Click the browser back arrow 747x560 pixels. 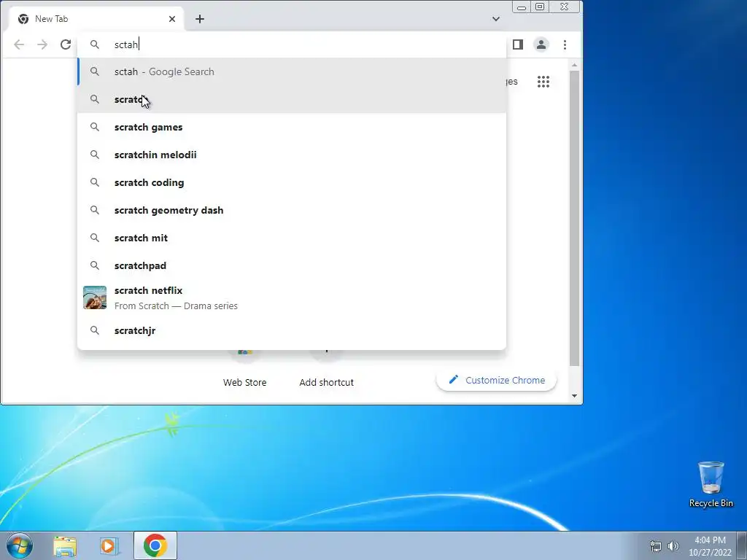click(19, 44)
